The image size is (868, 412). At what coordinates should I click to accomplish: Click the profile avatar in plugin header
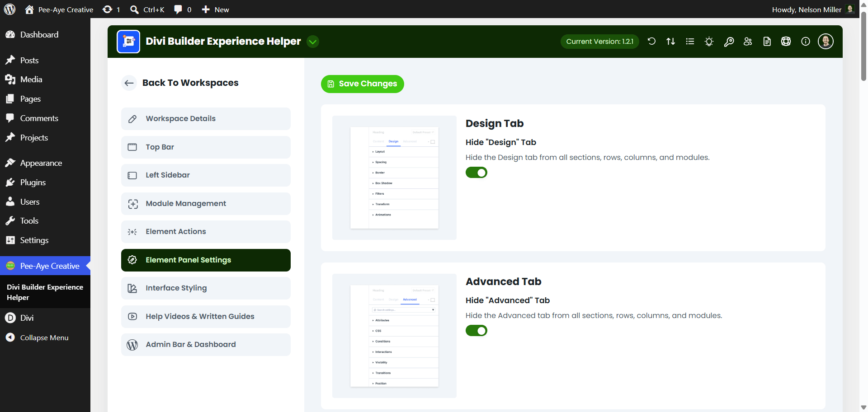826,42
